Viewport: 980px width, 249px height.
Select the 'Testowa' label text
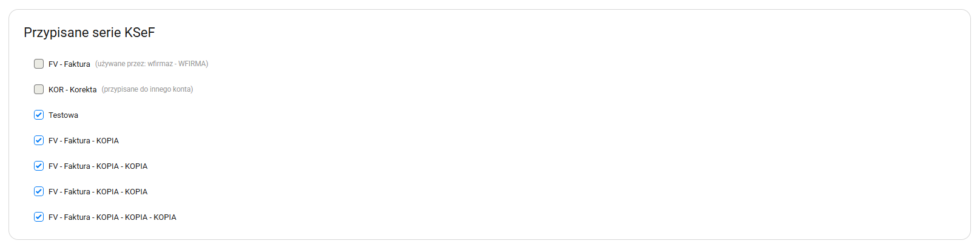pos(63,115)
